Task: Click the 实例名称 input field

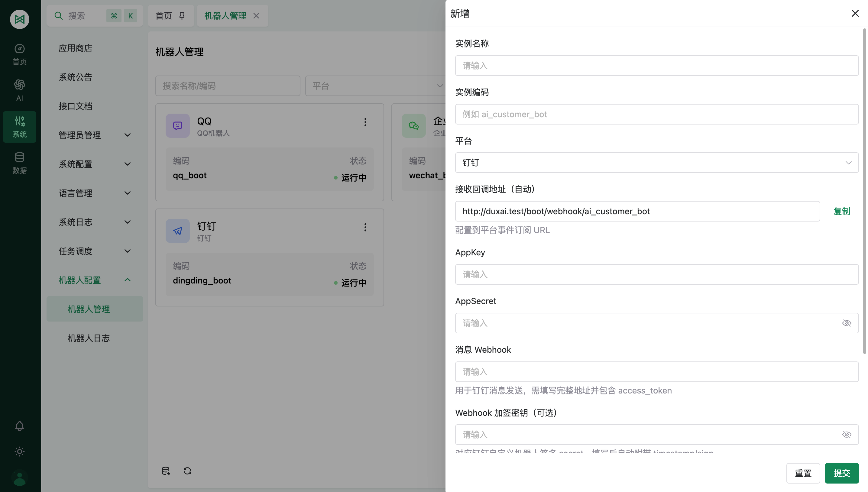Action: pos(656,66)
